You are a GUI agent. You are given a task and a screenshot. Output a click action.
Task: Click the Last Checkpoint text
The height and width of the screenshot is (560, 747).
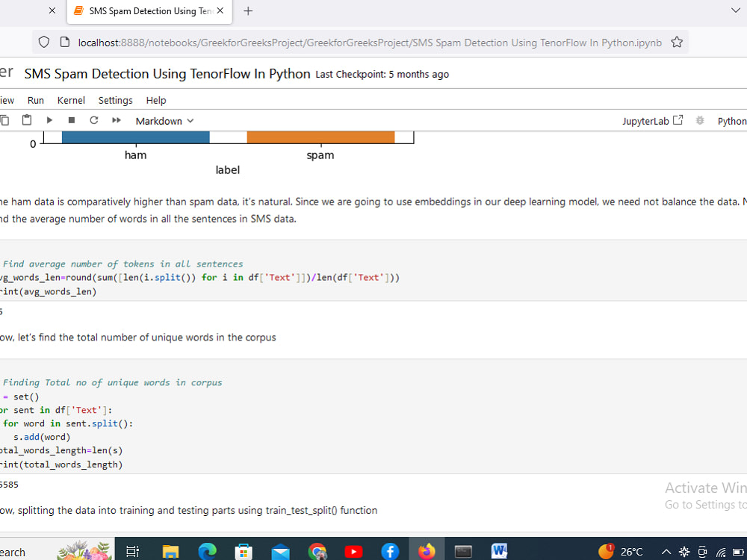pyautogui.click(x=381, y=74)
